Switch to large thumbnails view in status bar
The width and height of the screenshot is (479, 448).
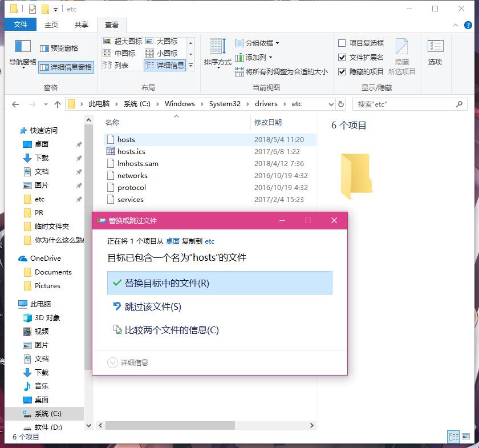[x=466, y=437]
